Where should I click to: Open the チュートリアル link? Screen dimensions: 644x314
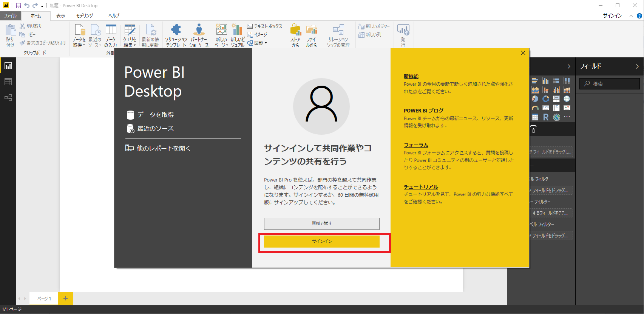click(421, 187)
